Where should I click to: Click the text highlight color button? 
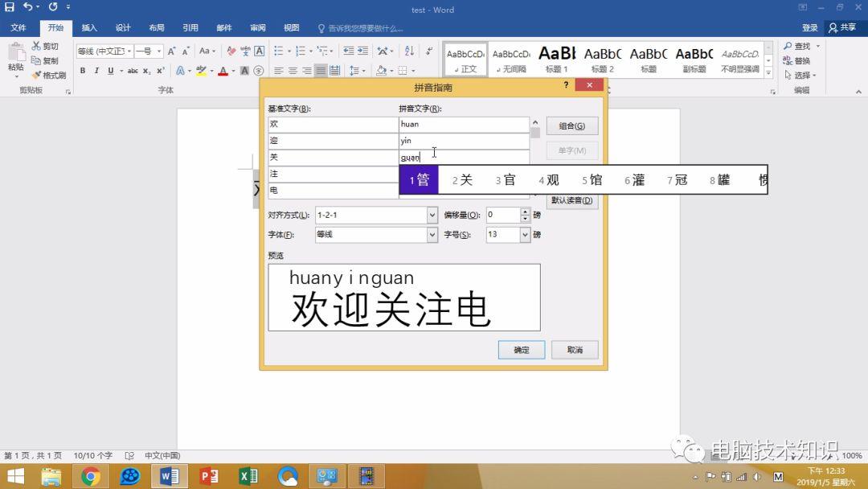click(x=201, y=70)
